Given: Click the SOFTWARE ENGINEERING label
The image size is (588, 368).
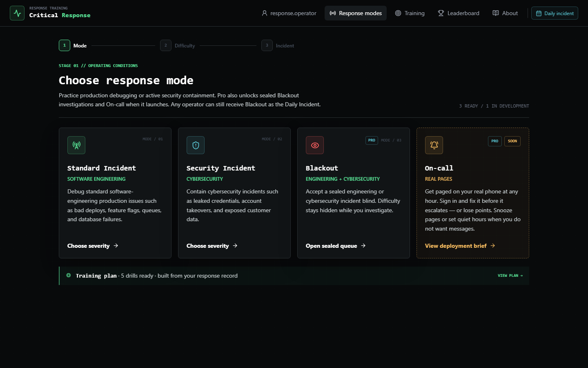Looking at the screenshot, I should point(96,179).
